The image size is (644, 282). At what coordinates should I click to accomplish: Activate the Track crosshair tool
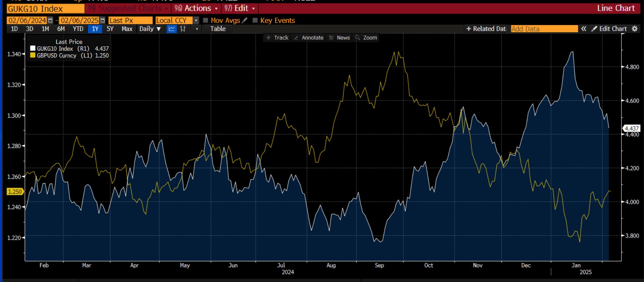click(277, 38)
